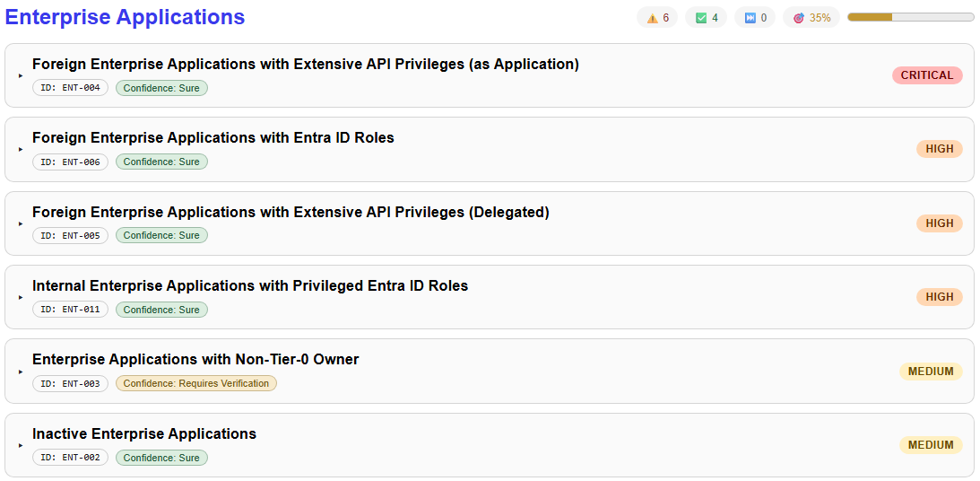This screenshot has width=980, height=481.
Task: Expand the ENT-011 Internal Applications arrow
Action: [x=21, y=297]
